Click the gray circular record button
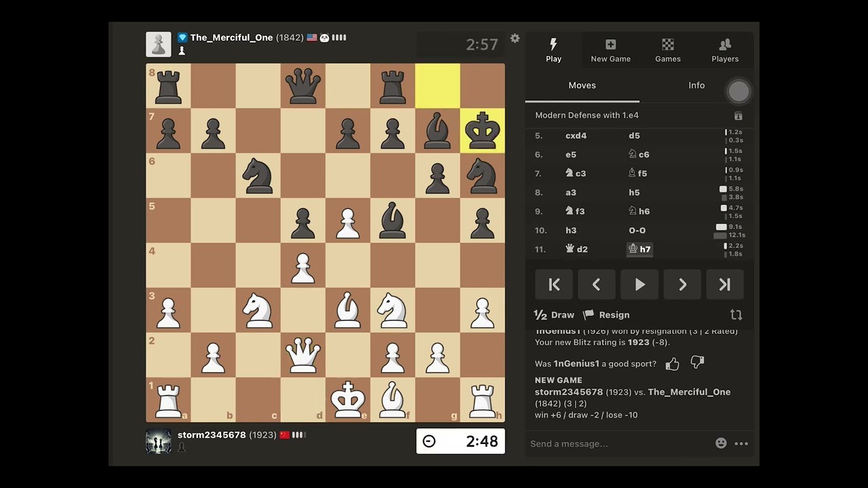Viewport: 868px width, 488px height. coord(738,91)
